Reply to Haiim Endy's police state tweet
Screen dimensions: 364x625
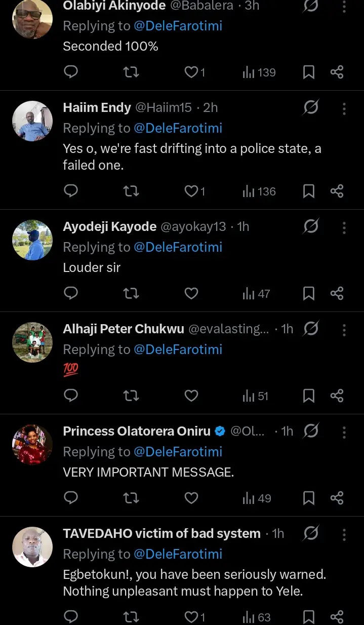[x=71, y=191]
